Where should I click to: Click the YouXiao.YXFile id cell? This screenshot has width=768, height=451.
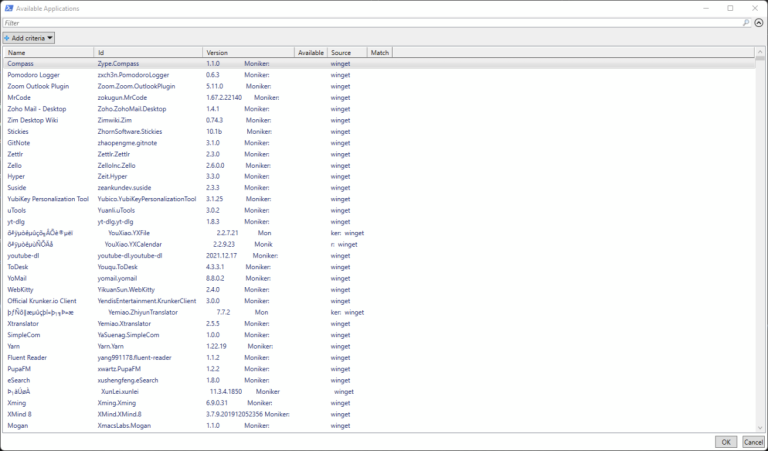click(x=129, y=233)
